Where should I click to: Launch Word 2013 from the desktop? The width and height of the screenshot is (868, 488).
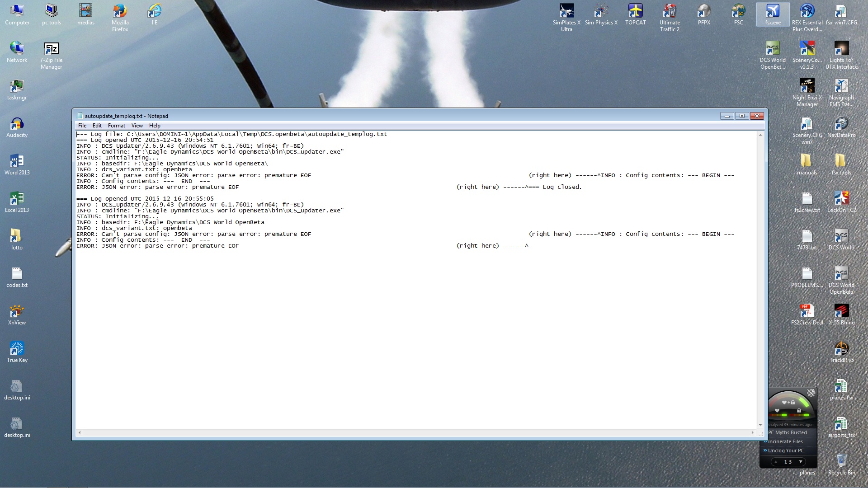(17, 164)
